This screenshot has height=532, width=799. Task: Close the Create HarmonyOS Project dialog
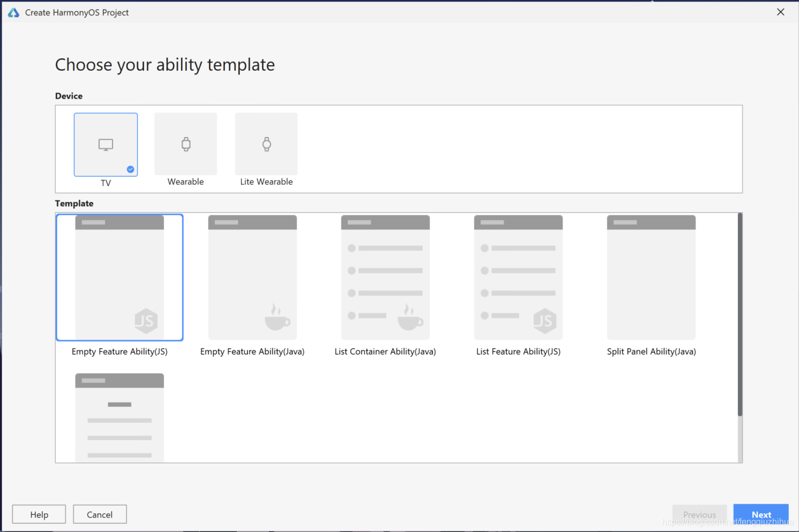coord(780,12)
